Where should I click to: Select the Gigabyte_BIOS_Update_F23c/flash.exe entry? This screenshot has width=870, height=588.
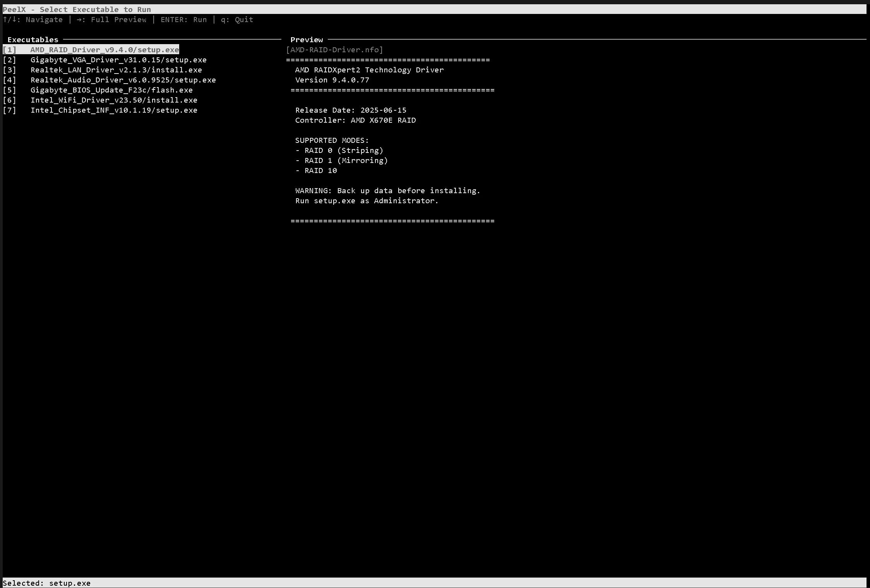coord(111,90)
